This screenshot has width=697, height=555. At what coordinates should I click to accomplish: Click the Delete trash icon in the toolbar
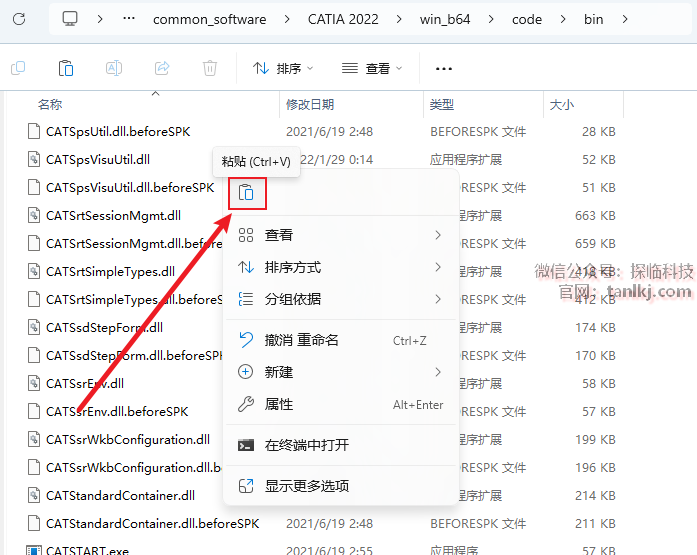[x=210, y=68]
